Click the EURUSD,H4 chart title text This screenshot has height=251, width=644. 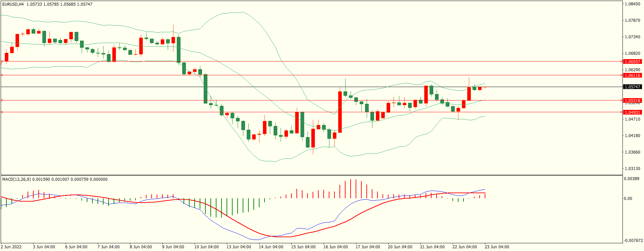[13, 4]
